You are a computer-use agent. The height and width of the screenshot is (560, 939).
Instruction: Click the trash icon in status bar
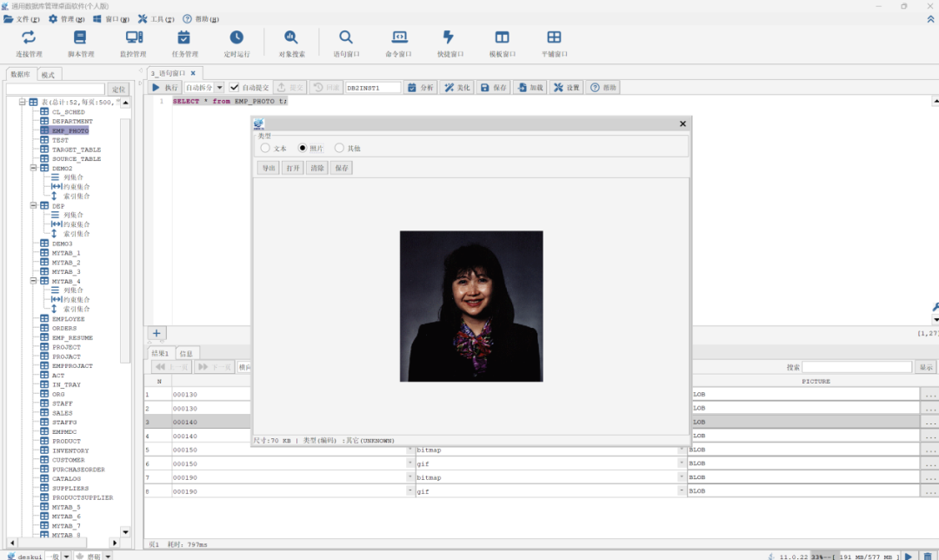point(928,557)
